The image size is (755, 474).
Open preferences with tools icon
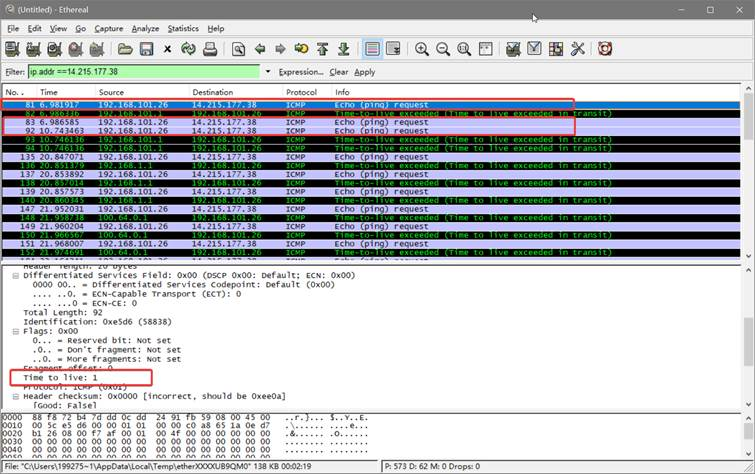click(x=577, y=49)
